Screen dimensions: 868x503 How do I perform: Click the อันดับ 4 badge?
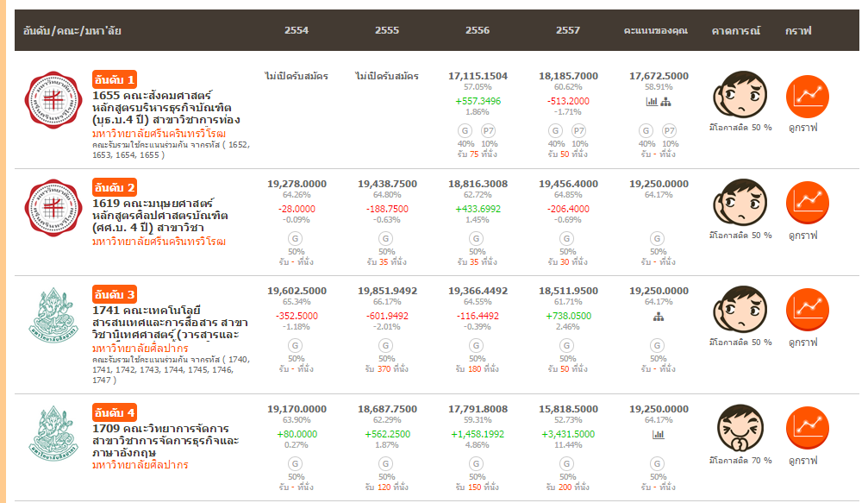114,413
